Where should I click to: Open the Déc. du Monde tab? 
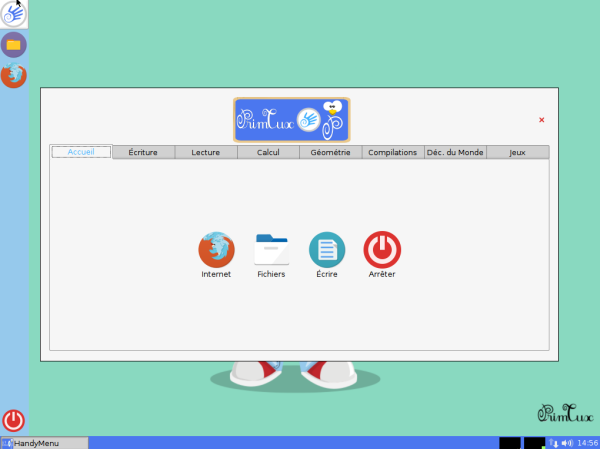[x=455, y=152]
